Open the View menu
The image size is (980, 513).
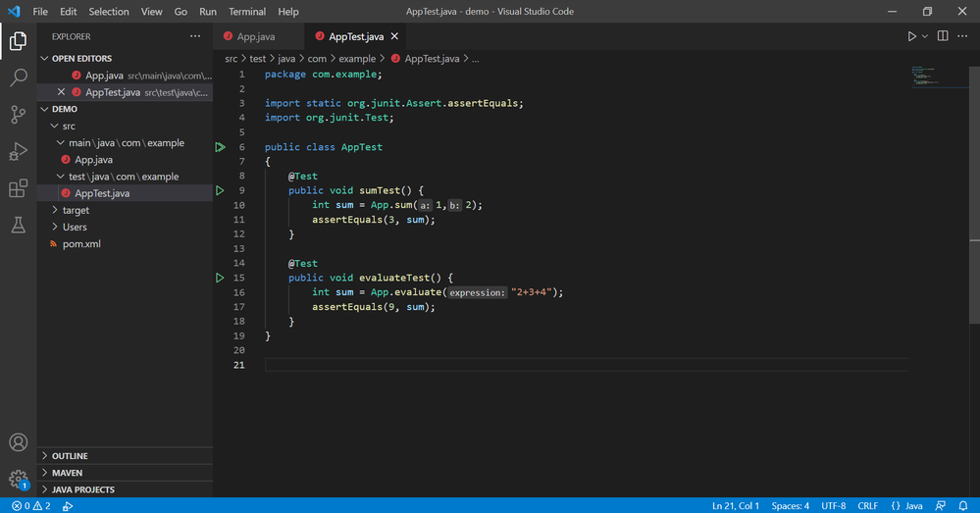151,11
